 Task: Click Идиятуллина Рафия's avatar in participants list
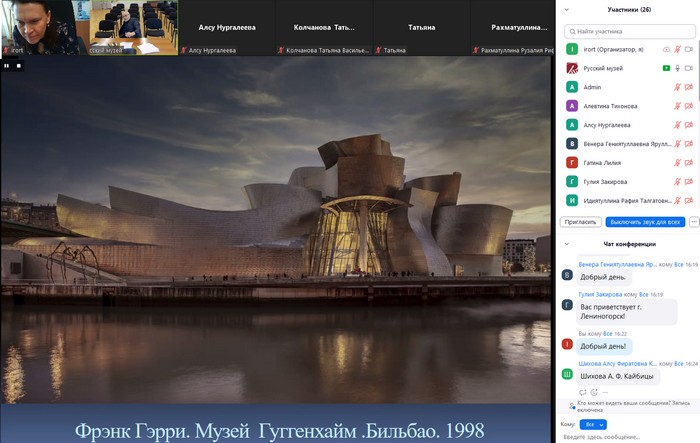tap(572, 201)
